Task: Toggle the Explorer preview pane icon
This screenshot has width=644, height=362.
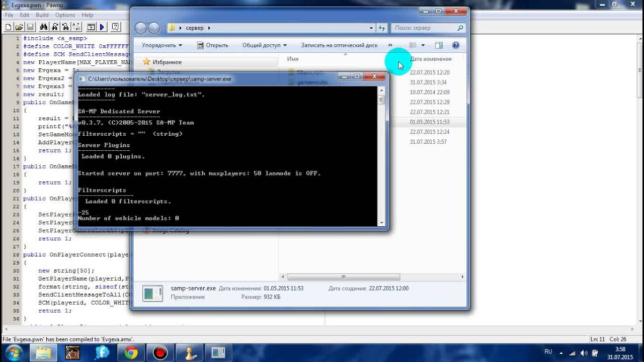Action: tap(439, 45)
